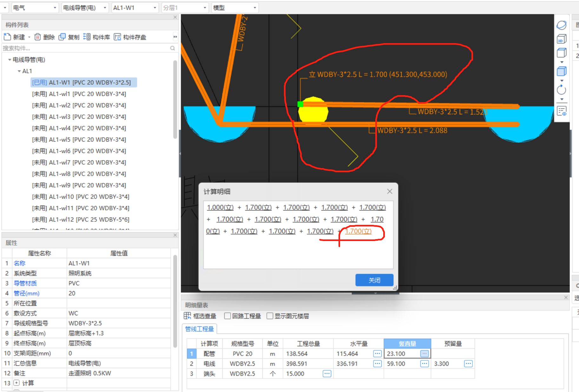Select AL1-wl6 [PVC 20 WDBY-3*4] component

[x=79, y=151]
